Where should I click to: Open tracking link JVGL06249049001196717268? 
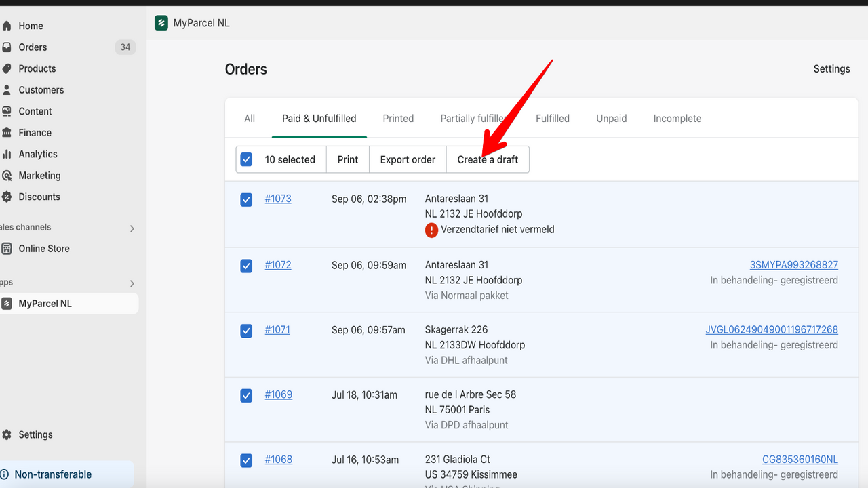pyautogui.click(x=772, y=330)
